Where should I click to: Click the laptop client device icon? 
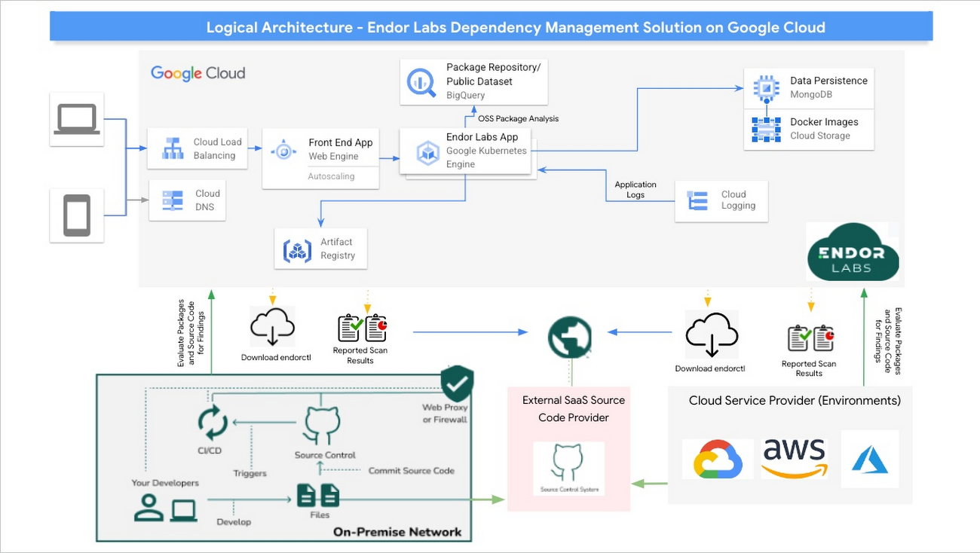click(x=77, y=119)
